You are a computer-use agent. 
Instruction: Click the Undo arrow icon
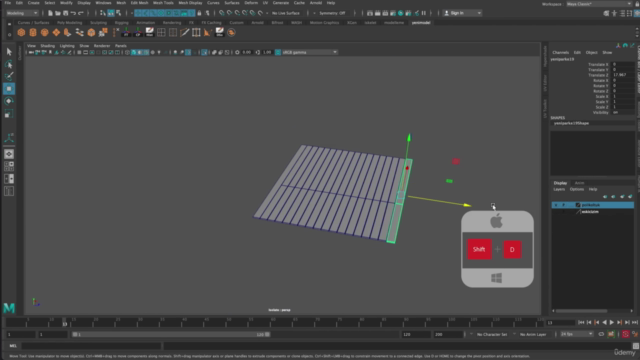pyautogui.click(x=73, y=13)
